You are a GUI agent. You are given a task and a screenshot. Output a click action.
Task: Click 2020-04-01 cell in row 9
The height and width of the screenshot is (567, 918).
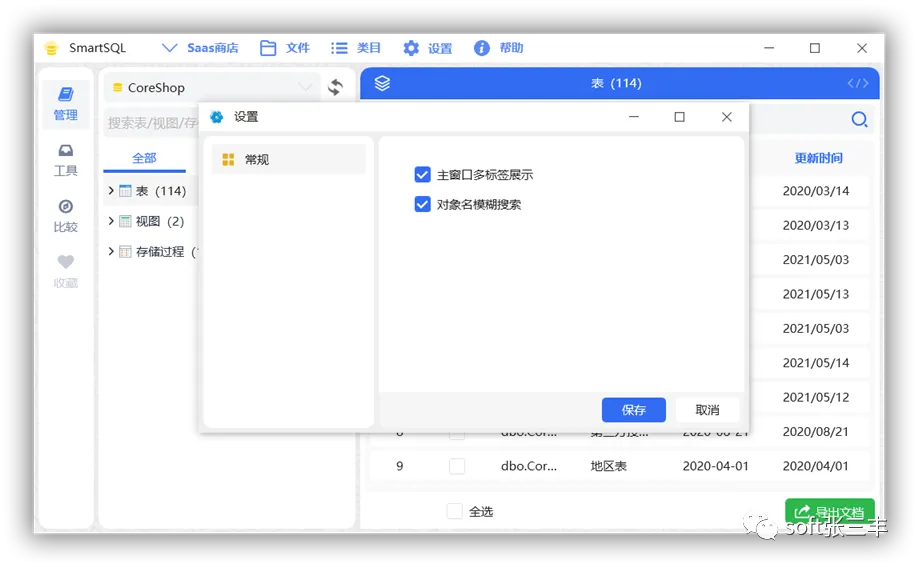[715, 466]
